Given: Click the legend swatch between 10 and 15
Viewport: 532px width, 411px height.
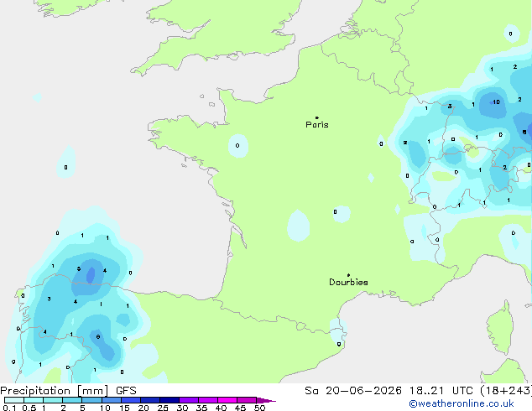Looking at the screenshot, I should point(112,400).
